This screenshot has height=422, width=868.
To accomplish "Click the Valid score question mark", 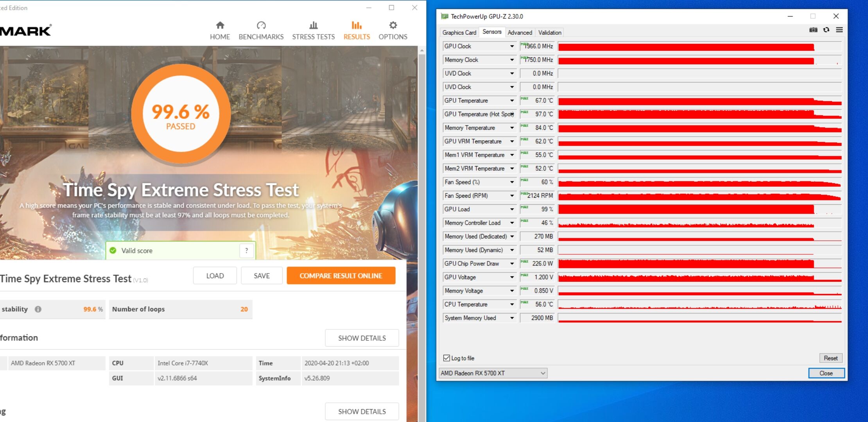I will click(x=246, y=250).
